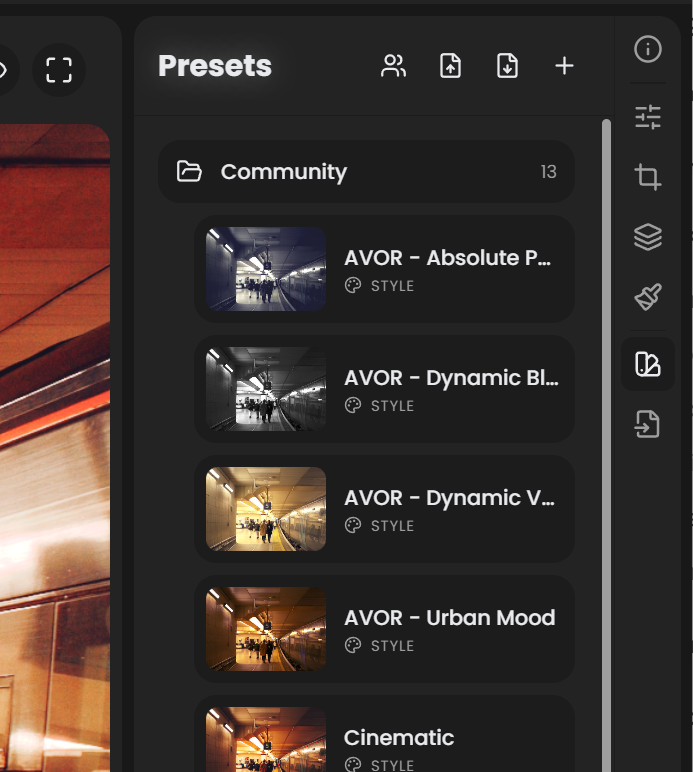Apply AVOR - Absolute P... preset

click(x=384, y=269)
